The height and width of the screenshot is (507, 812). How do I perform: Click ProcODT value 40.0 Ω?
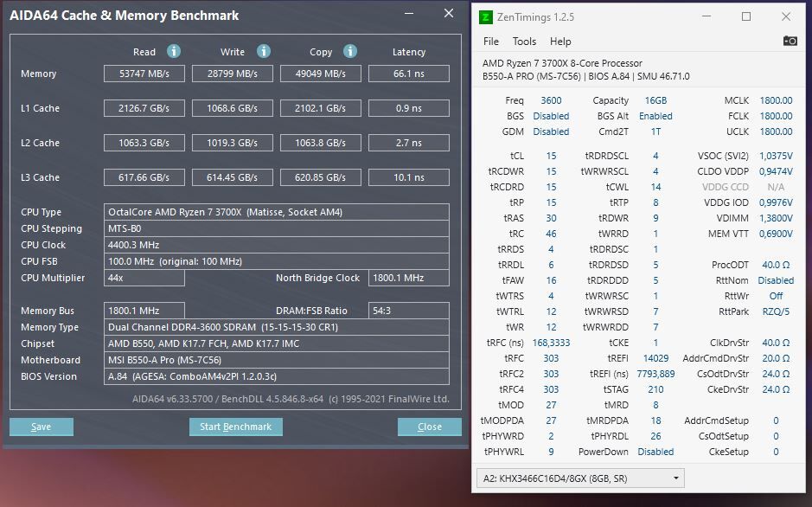tap(776, 265)
